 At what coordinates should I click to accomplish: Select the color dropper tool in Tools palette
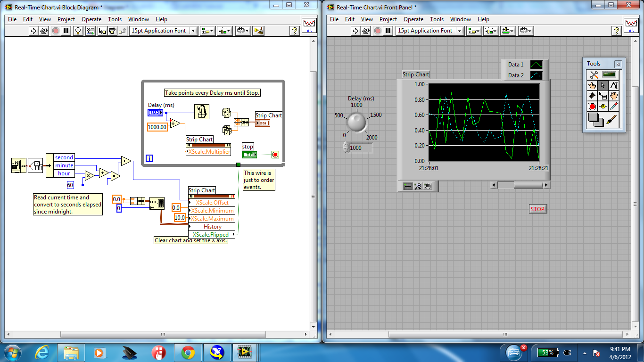[613, 107]
